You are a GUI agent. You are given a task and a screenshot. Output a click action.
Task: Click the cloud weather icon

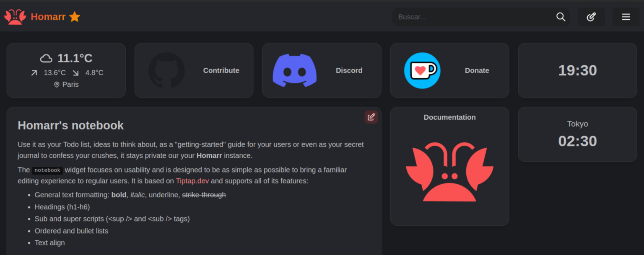click(46, 57)
